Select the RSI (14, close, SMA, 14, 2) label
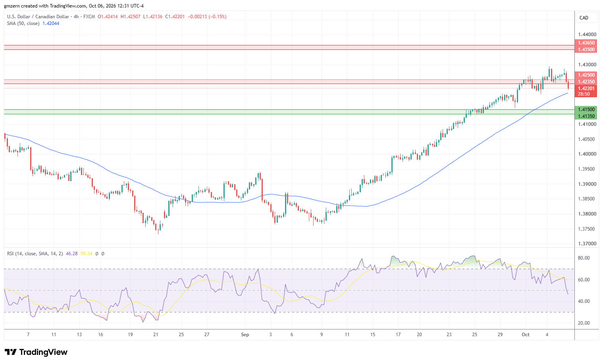The width and height of the screenshot is (603, 364). pyautogui.click(x=35, y=253)
